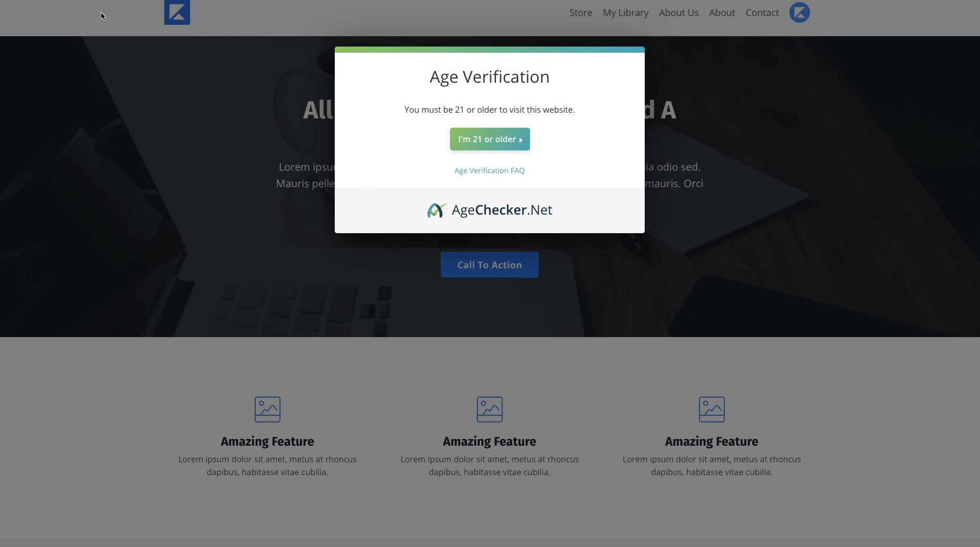Confirm with I'm 21 or older button
Screen dimensions: 980x547
click(490, 139)
